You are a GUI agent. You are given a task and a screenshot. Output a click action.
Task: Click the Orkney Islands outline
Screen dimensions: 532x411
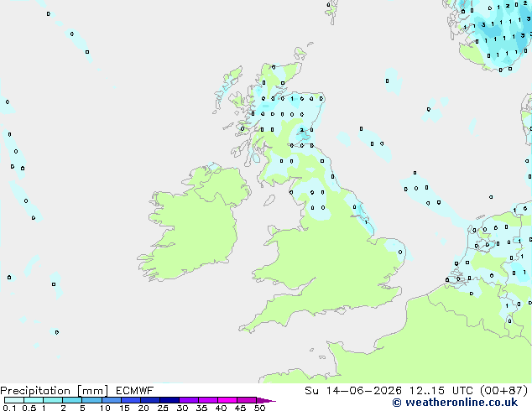pyautogui.click(x=300, y=53)
